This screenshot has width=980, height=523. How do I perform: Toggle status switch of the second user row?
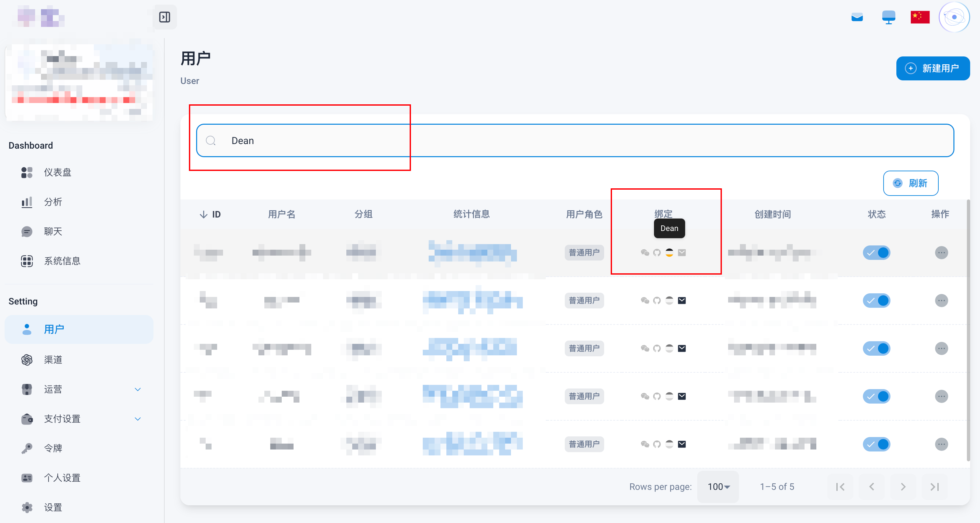point(876,300)
